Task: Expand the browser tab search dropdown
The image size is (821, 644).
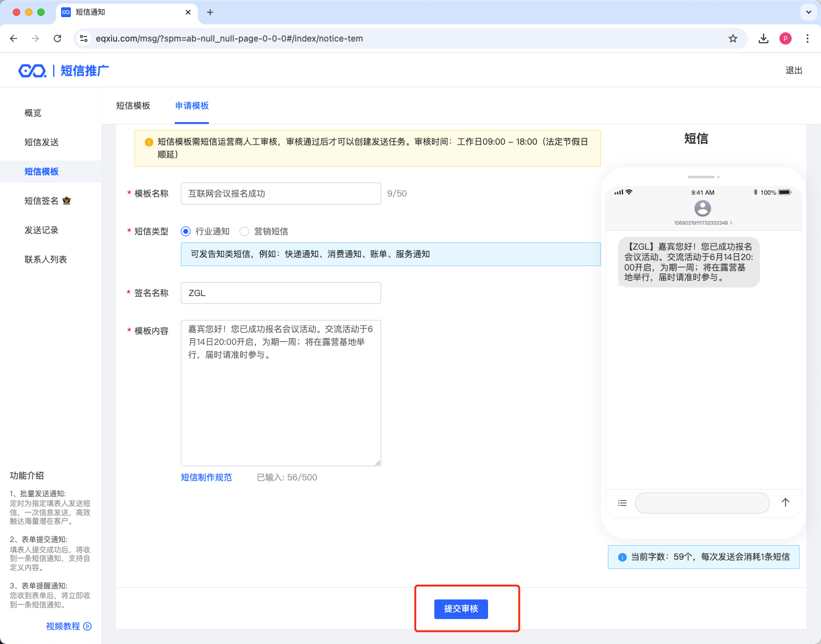Action: (x=808, y=12)
